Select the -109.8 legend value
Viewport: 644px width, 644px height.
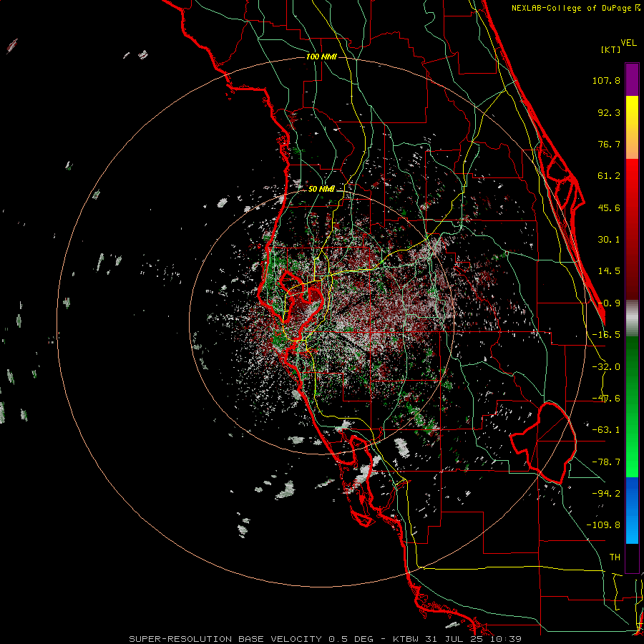603,525
